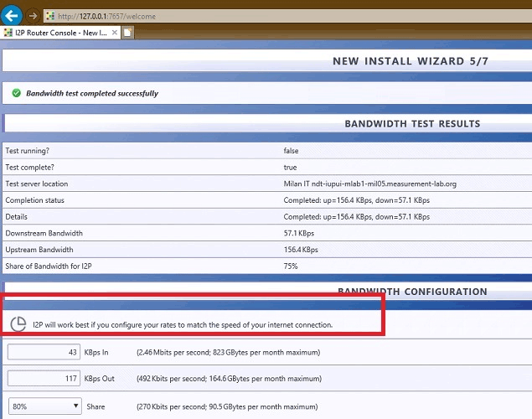Viewport: 532px width, 419px height.
Task: Click the browser back arrow button
Action: coord(12,16)
